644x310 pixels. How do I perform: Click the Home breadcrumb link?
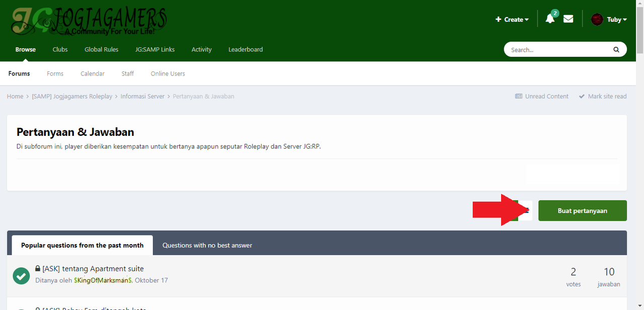[x=15, y=96]
